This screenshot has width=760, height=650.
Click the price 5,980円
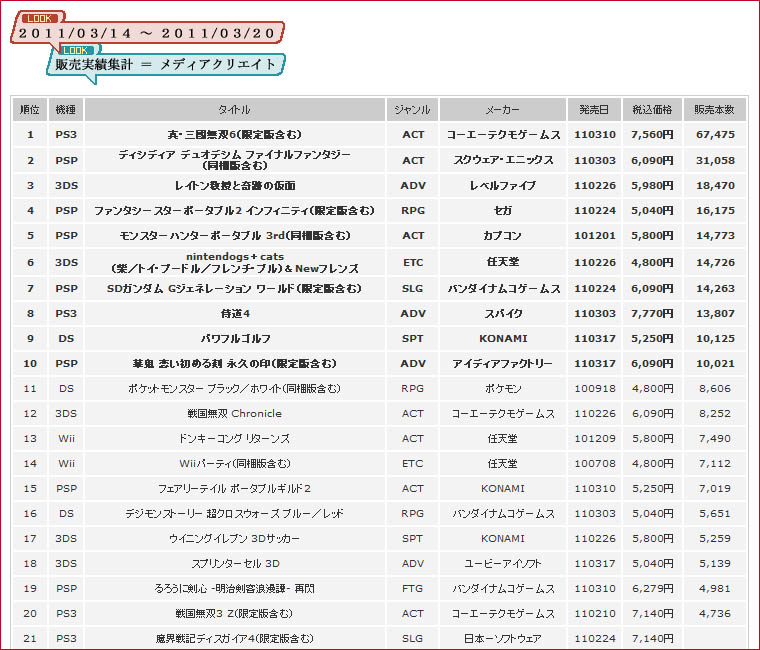pyautogui.click(x=652, y=186)
